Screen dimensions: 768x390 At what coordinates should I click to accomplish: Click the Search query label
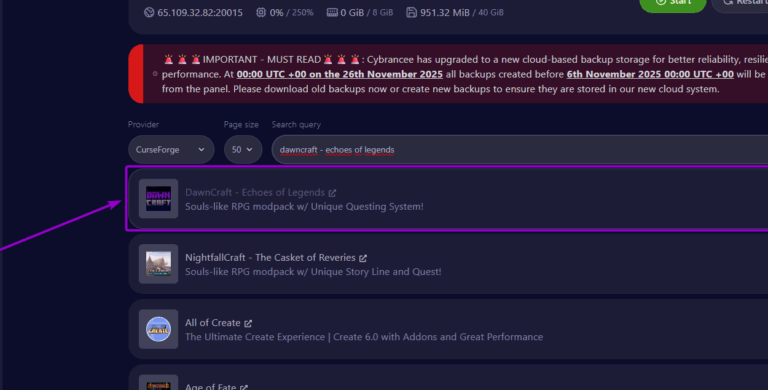[296, 124]
